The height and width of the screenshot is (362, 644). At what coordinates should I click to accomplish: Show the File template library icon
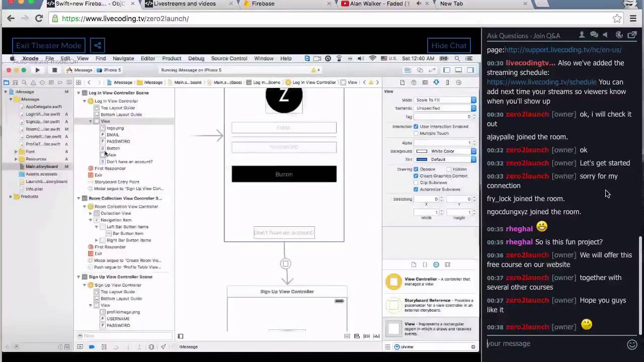click(414, 264)
